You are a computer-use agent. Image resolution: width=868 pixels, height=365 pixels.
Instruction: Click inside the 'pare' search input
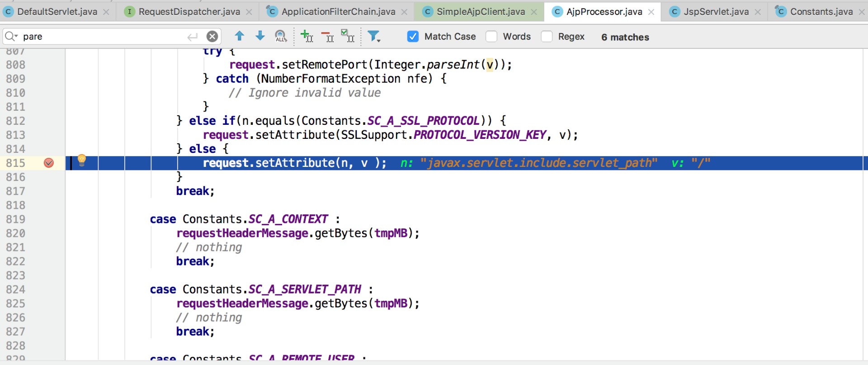point(104,37)
